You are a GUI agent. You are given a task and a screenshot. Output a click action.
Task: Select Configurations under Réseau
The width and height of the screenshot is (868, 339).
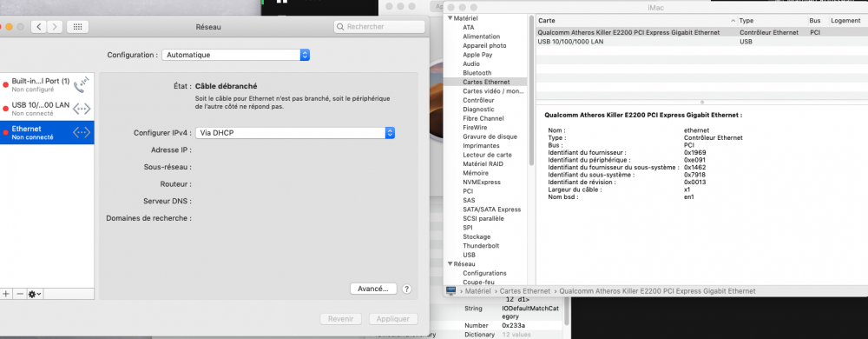point(484,273)
